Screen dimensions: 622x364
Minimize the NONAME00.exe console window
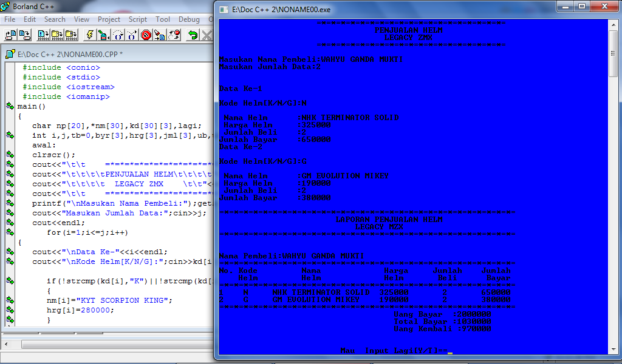pyautogui.click(x=566, y=6)
